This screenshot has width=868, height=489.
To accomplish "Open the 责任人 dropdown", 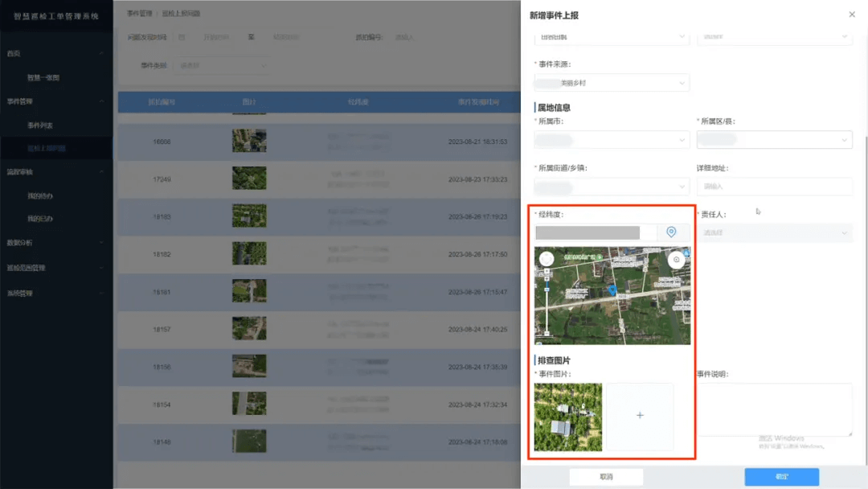I will (x=775, y=232).
